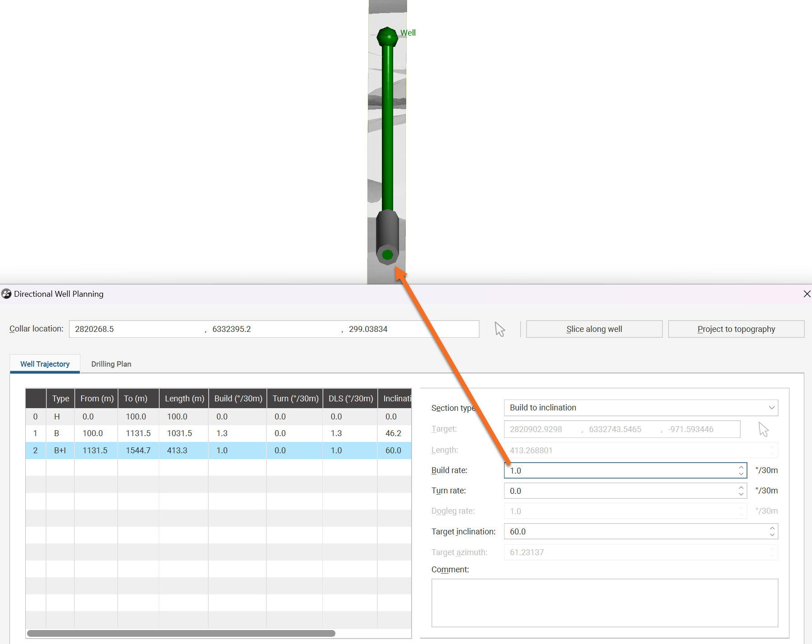Click into the Comment text box
The image size is (812, 644).
(604, 603)
